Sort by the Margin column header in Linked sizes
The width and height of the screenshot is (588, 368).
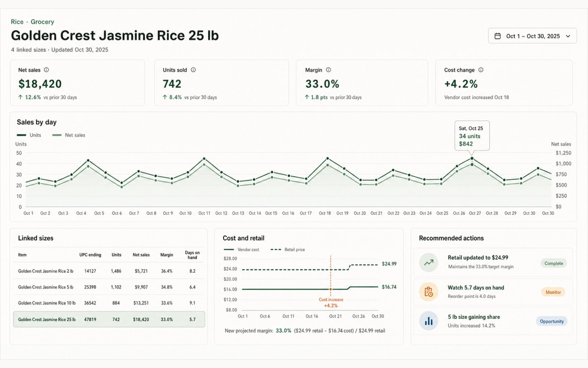point(166,255)
